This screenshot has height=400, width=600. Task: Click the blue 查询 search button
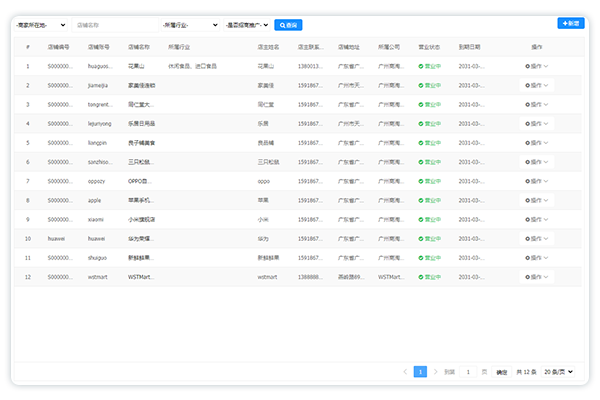[288, 24]
